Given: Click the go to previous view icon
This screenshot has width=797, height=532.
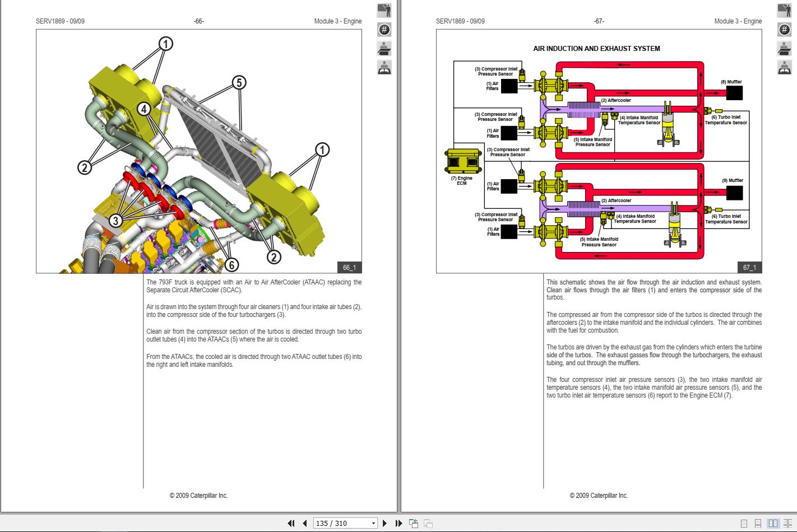Looking at the screenshot, I should coord(414,524).
